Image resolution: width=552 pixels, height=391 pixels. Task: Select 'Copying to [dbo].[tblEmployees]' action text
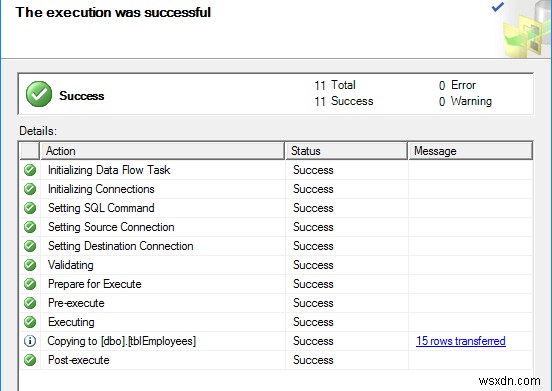point(122,341)
